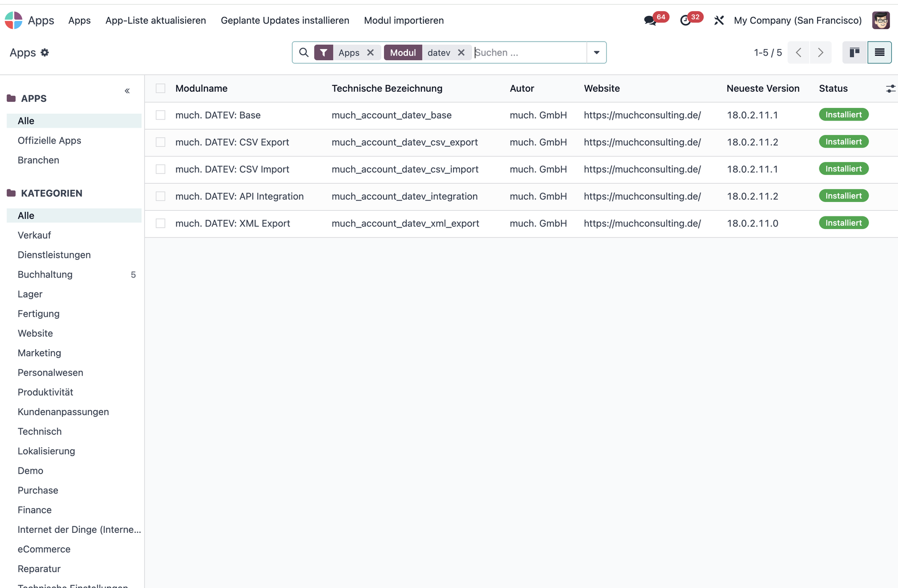This screenshot has height=588, width=898.
Task: Toggle the search options dropdown arrow
Action: click(596, 52)
